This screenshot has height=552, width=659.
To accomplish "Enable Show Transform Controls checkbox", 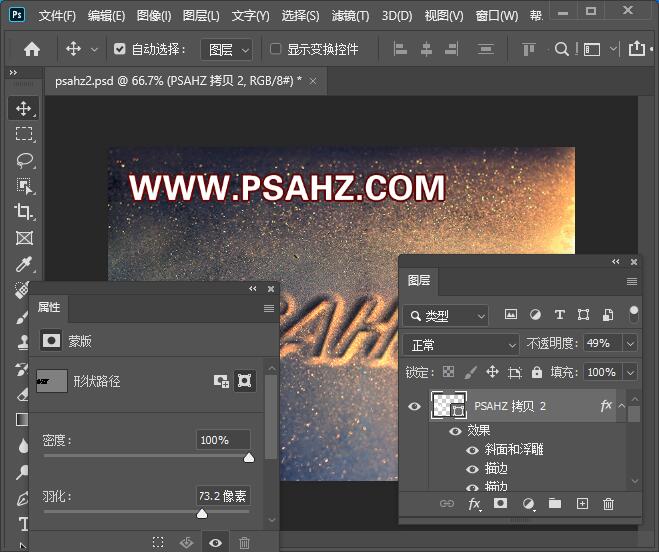I will coord(275,49).
